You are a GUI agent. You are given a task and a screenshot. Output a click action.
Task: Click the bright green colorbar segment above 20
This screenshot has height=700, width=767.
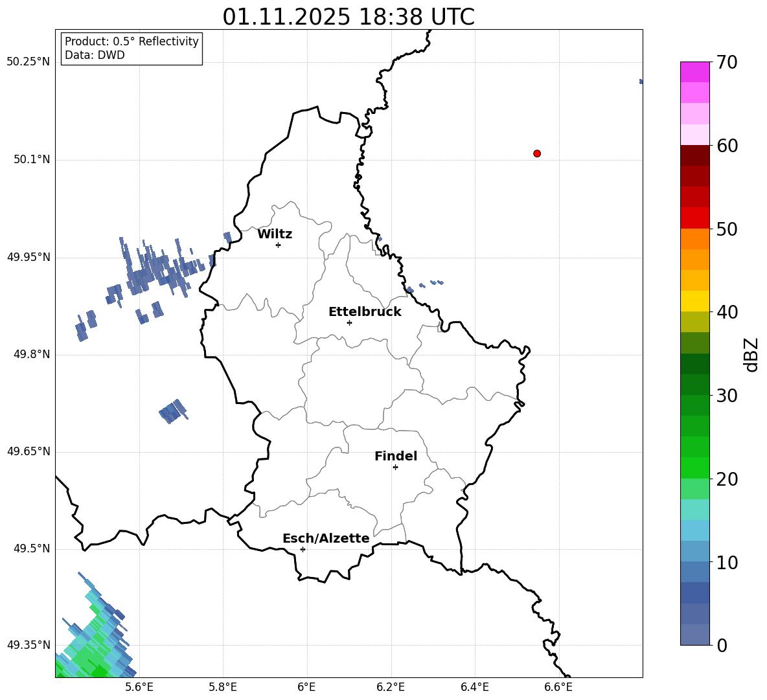[694, 468]
